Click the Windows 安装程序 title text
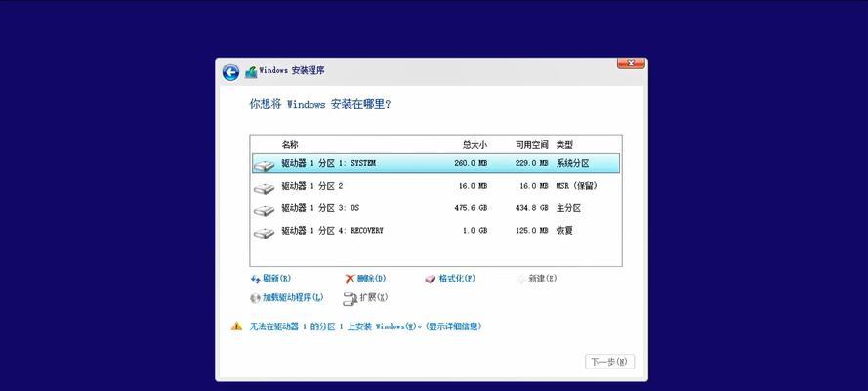 point(292,71)
